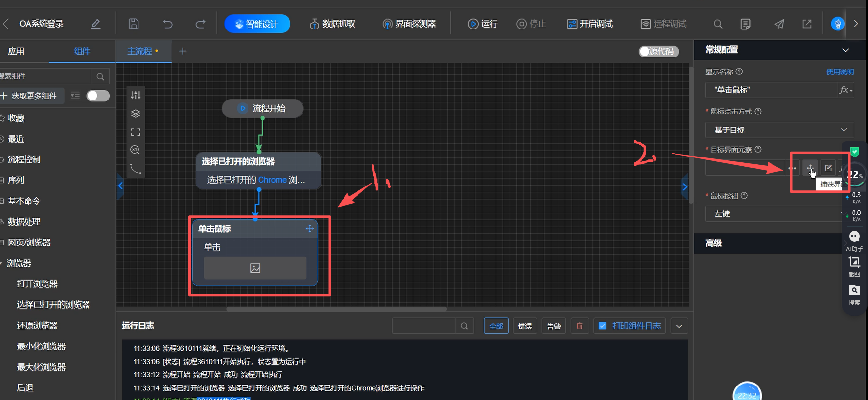
Task: Toggle the 源代码 switch
Action: click(x=659, y=51)
